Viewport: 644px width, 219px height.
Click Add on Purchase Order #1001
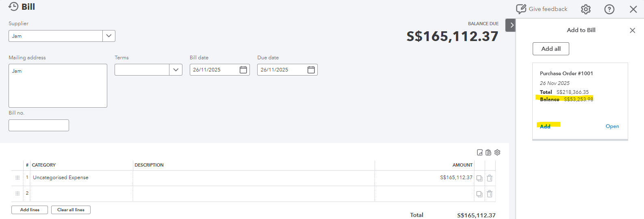pos(545,126)
